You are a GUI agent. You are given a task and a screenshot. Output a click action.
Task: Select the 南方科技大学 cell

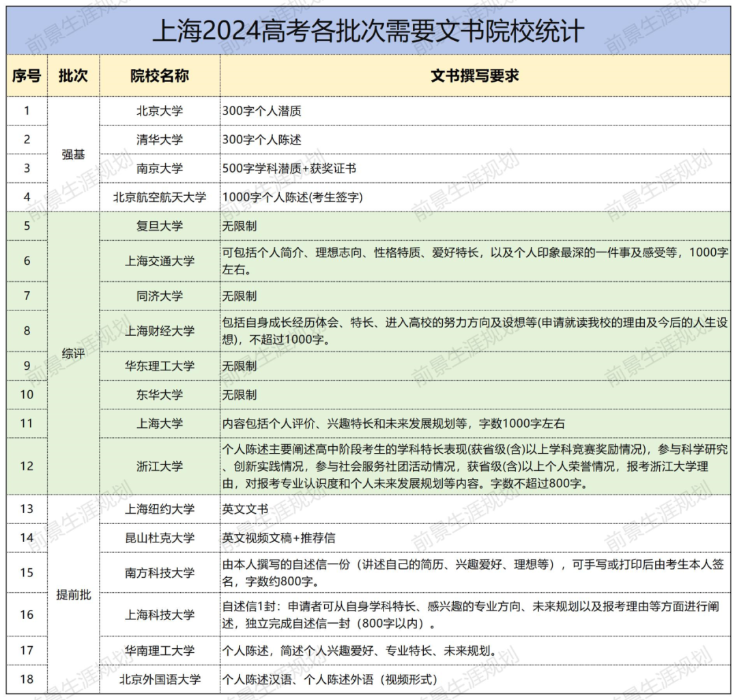160,572
